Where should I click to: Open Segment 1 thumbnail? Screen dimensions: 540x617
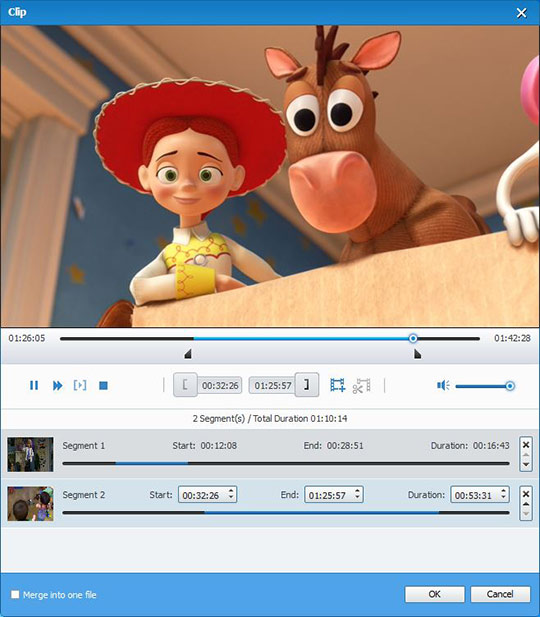click(30, 454)
